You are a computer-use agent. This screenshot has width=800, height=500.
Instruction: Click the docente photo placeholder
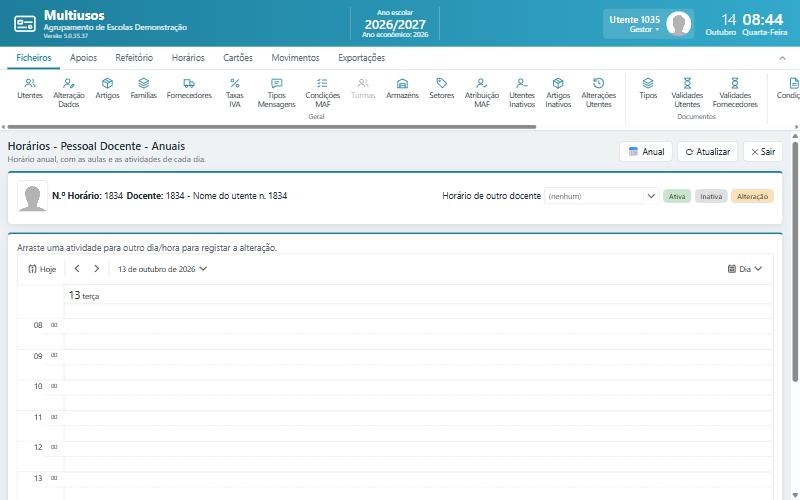[x=32, y=196]
